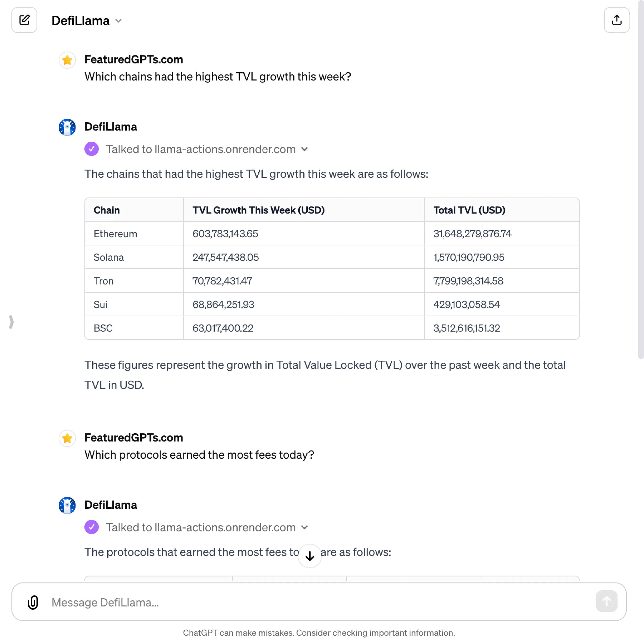Click the 'ChatGPT can make mistakes' disclaimer text
The image size is (644, 644).
click(x=319, y=633)
